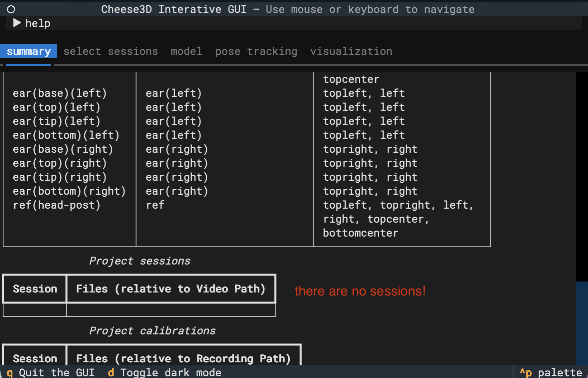Click the empty row under Project sessions
Screen dimensions: 588x378
pyautogui.click(x=139, y=310)
